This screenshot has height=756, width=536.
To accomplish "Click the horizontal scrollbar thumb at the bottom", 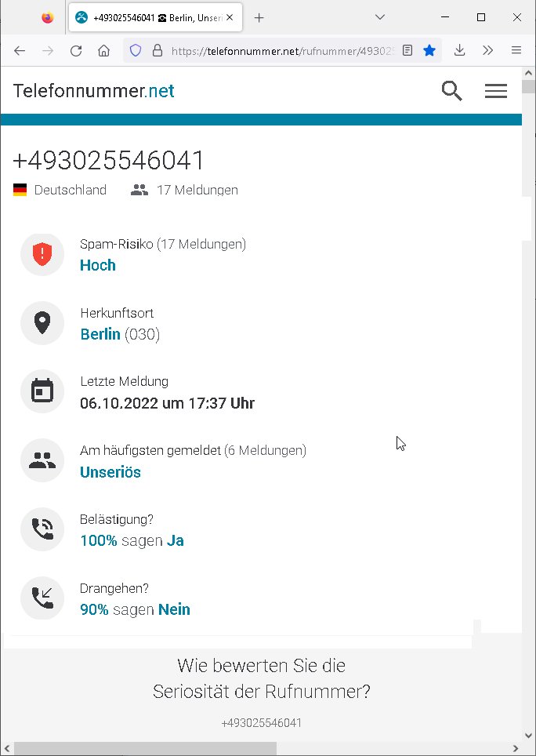I will click(146, 749).
